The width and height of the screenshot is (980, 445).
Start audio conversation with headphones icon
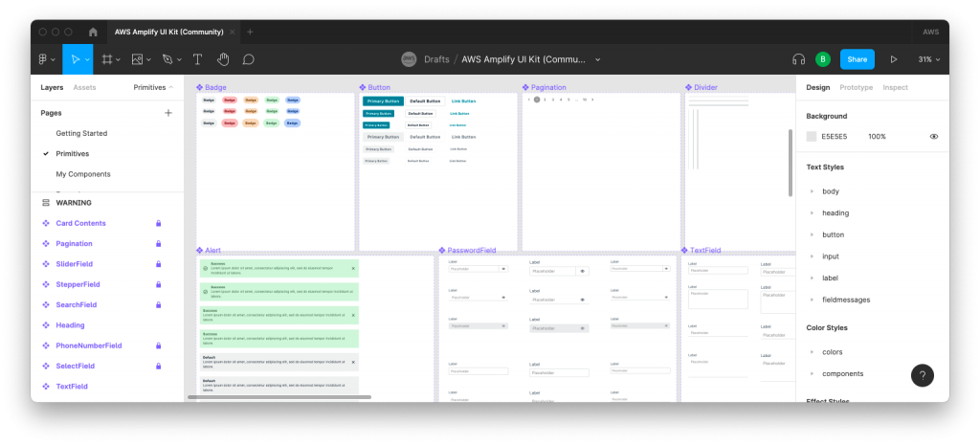pyautogui.click(x=798, y=59)
